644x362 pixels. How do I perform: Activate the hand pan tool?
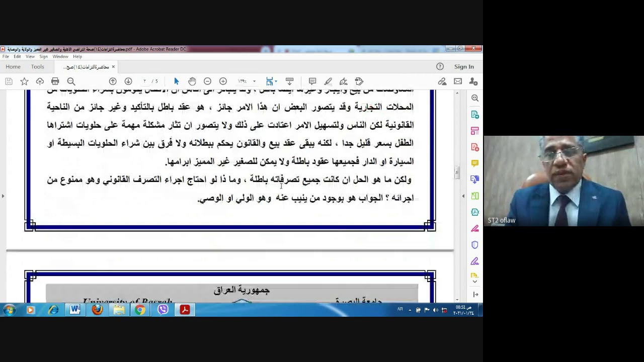(192, 81)
